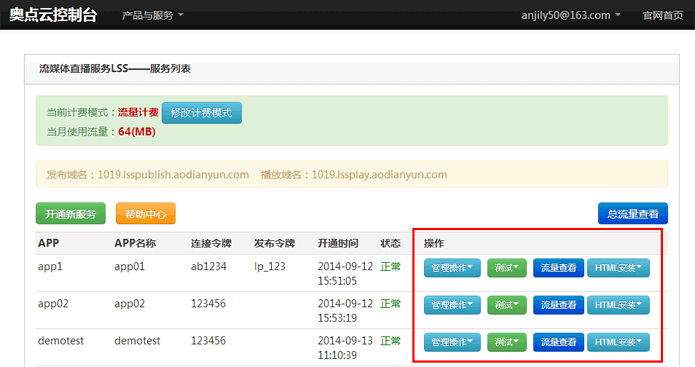Click 流量查看 for app02 row

(x=558, y=305)
